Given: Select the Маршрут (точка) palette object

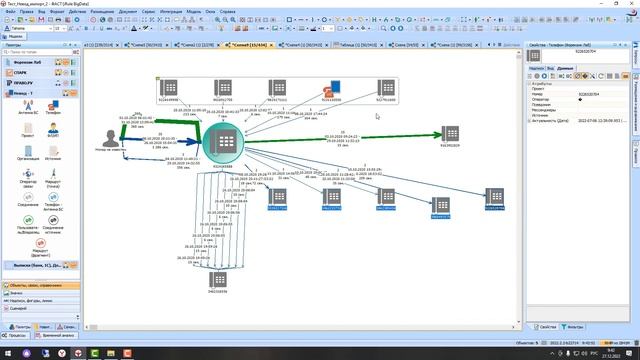Looking at the screenshot, I should [53, 178].
